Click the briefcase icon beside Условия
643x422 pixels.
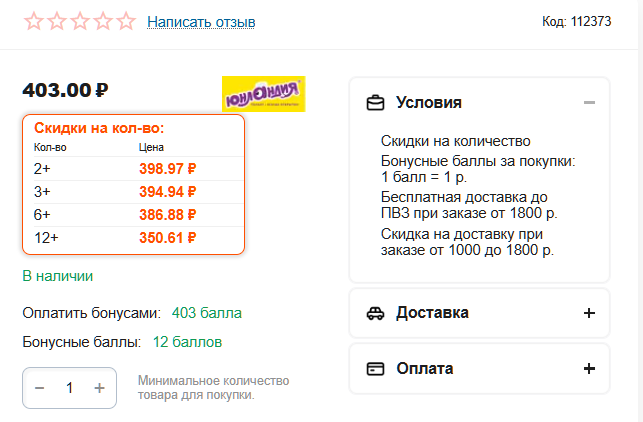375,103
